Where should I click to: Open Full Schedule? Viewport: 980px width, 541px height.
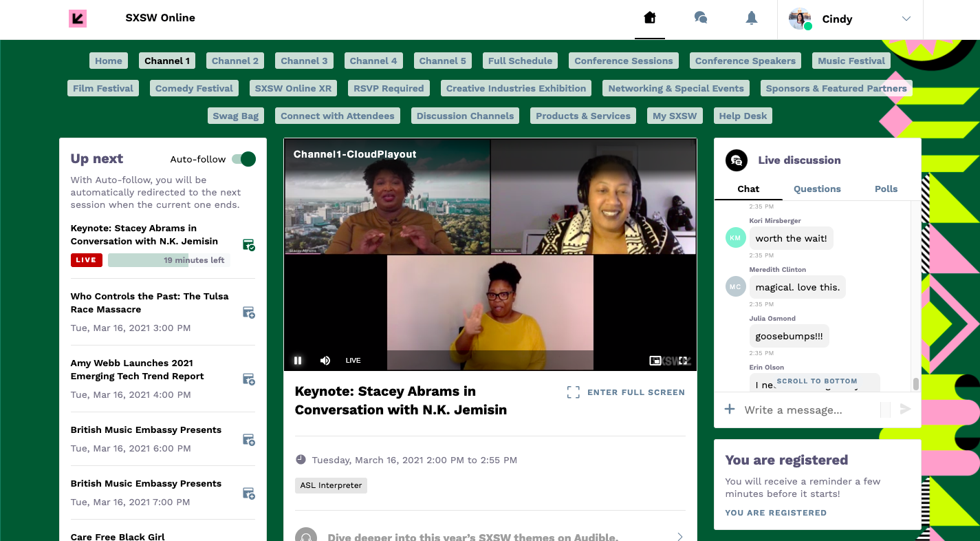click(520, 61)
